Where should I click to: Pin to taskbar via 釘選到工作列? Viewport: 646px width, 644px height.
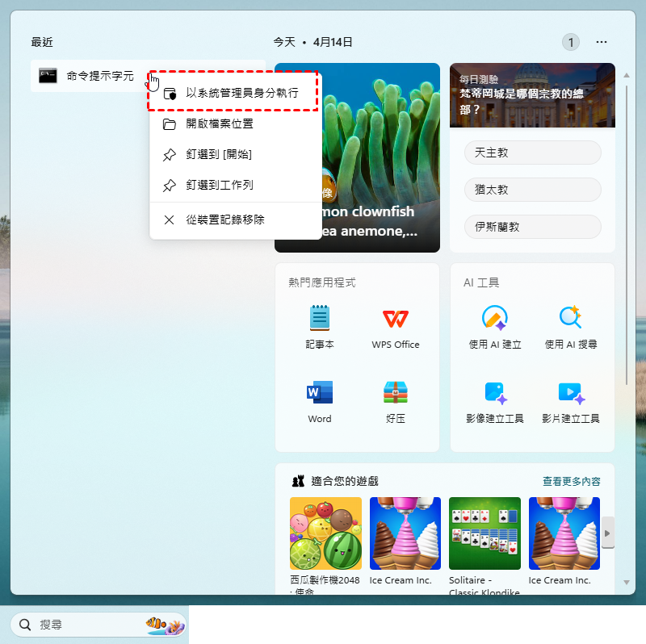tap(220, 185)
